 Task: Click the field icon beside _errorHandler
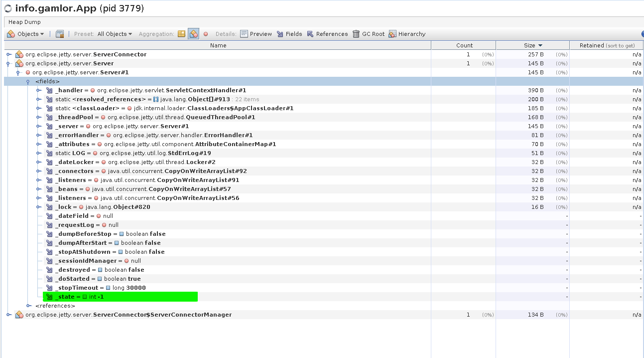coord(49,135)
